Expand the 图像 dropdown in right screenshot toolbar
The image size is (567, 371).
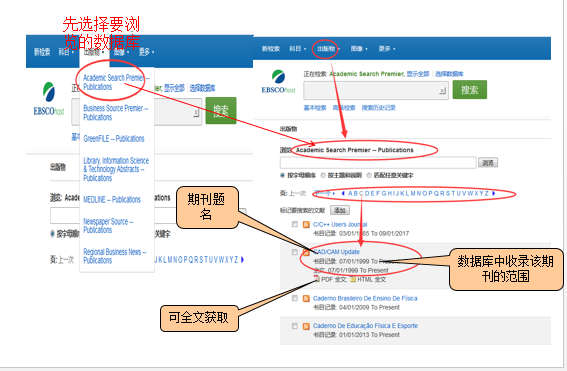[359, 48]
